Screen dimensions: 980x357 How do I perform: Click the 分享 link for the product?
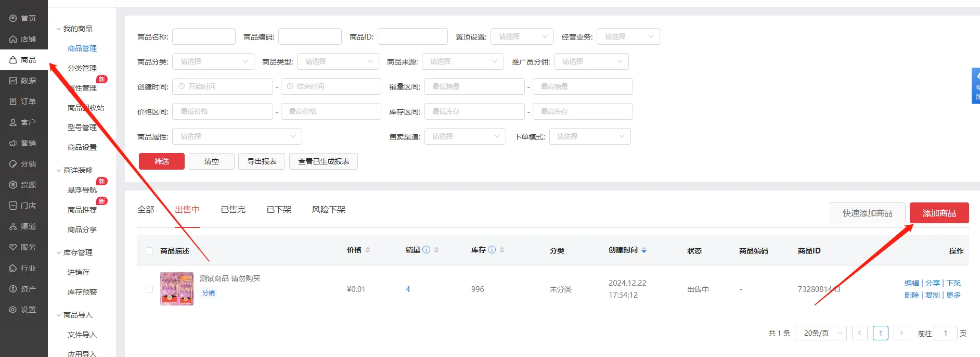click(x=933, y=283)
